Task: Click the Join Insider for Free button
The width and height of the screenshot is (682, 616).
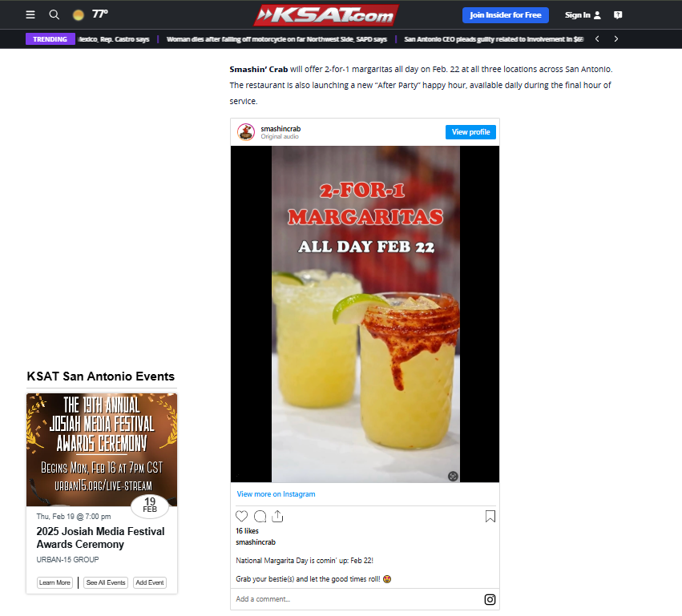Action: tap(506, 15)
